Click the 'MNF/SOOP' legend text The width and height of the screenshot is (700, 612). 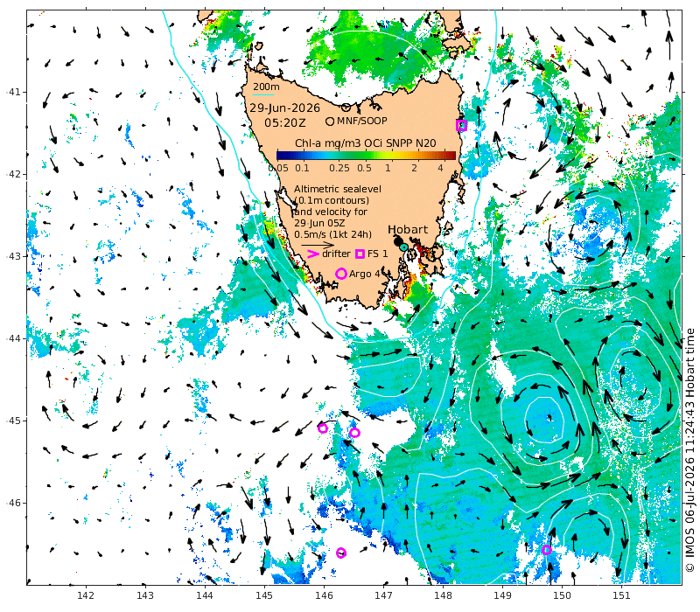point(362,121)
